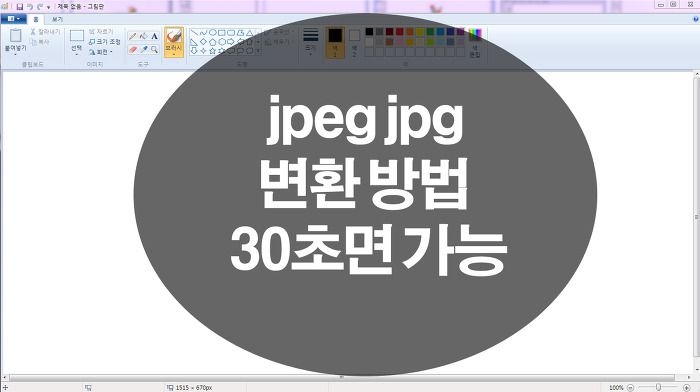Click 잘라내기 (Cut) button
This screenshot has height=392, width=700.
coord(45,32)
